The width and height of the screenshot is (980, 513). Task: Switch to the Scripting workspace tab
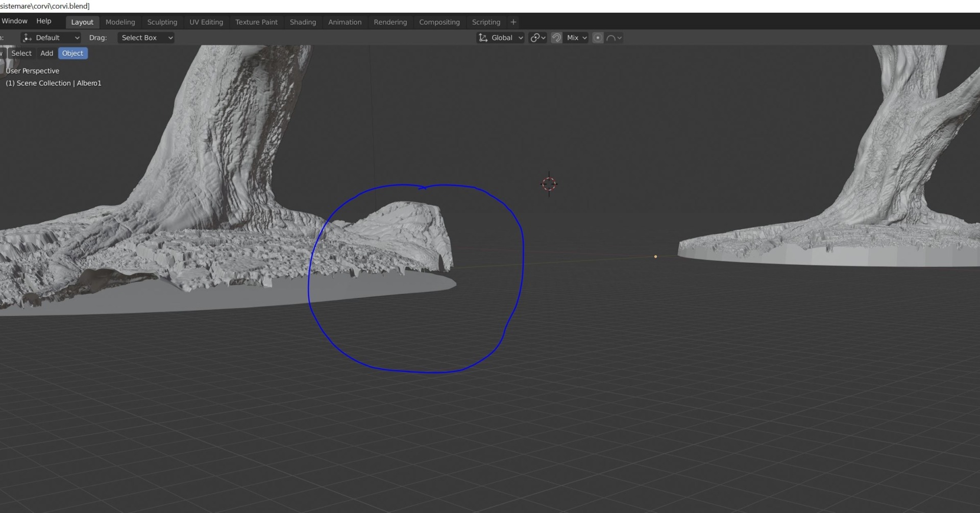(486, 22)
